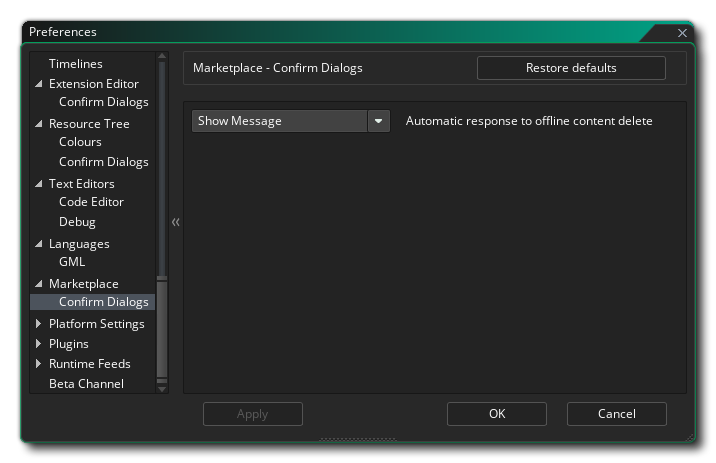
Task: Collapse the Languages node arrow
Action: [x=39, y=244]
